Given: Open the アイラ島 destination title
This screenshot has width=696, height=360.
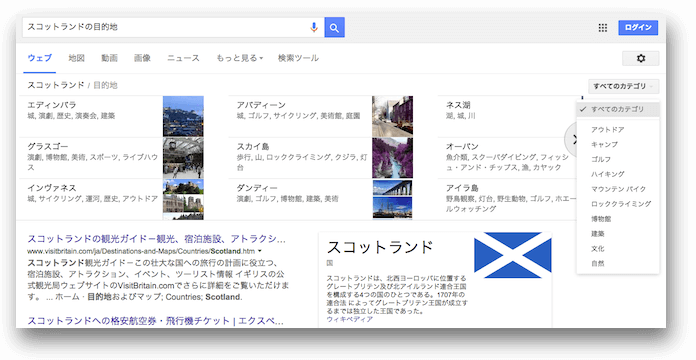Looking at the screenshot, I should pos(462,188).
